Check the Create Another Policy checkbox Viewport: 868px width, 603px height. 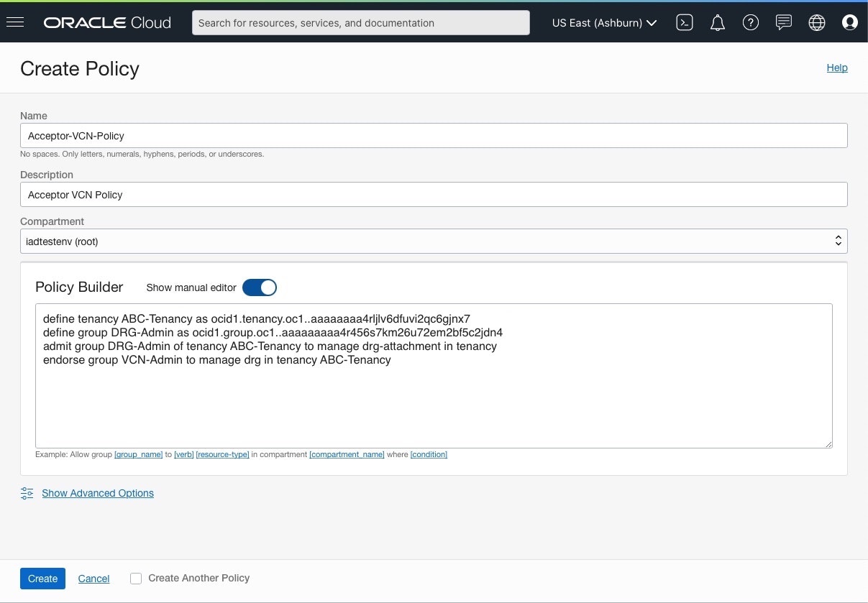coord(136,578)
